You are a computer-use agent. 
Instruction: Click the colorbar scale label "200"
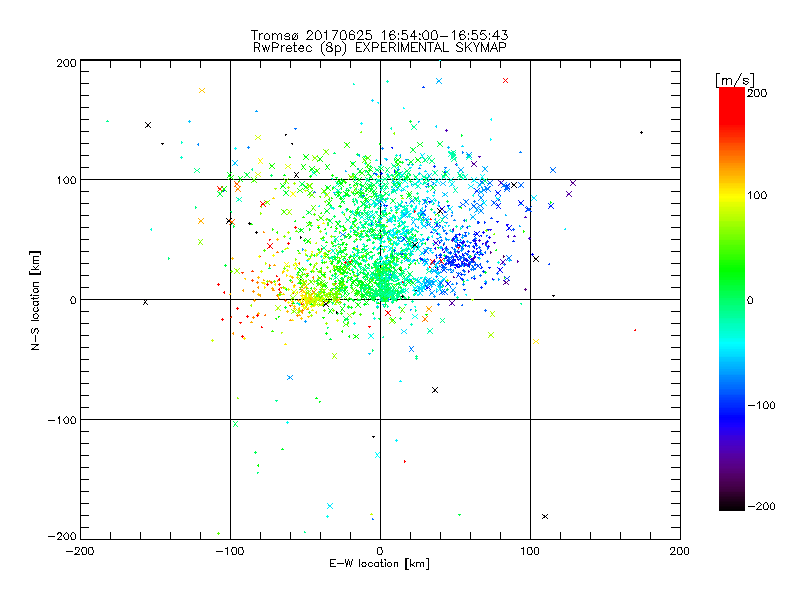[757, 93]
